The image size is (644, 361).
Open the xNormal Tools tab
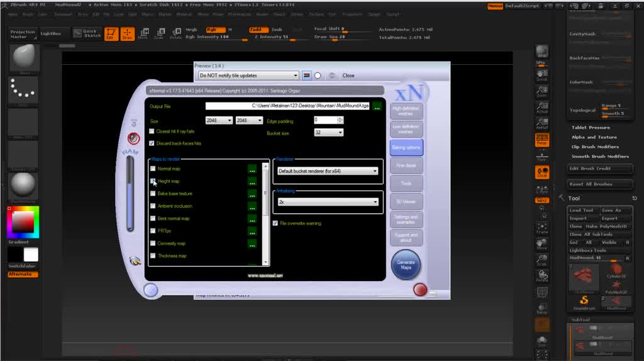[406, 184]
